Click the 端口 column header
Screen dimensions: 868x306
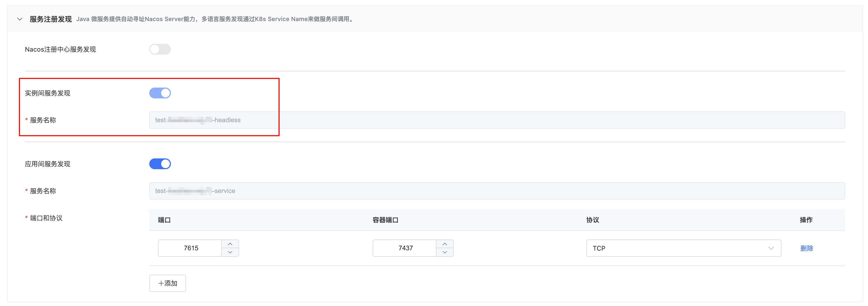(x=164, y=220)
